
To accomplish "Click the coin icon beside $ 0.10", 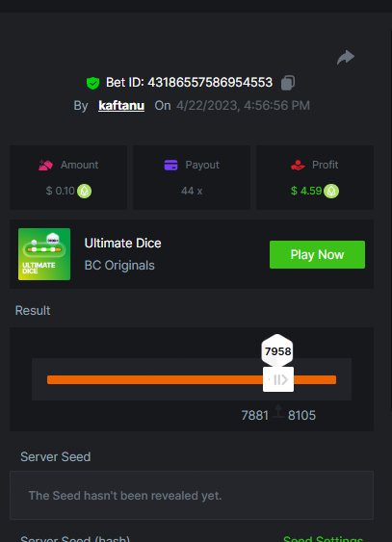I will pos(84,191).
